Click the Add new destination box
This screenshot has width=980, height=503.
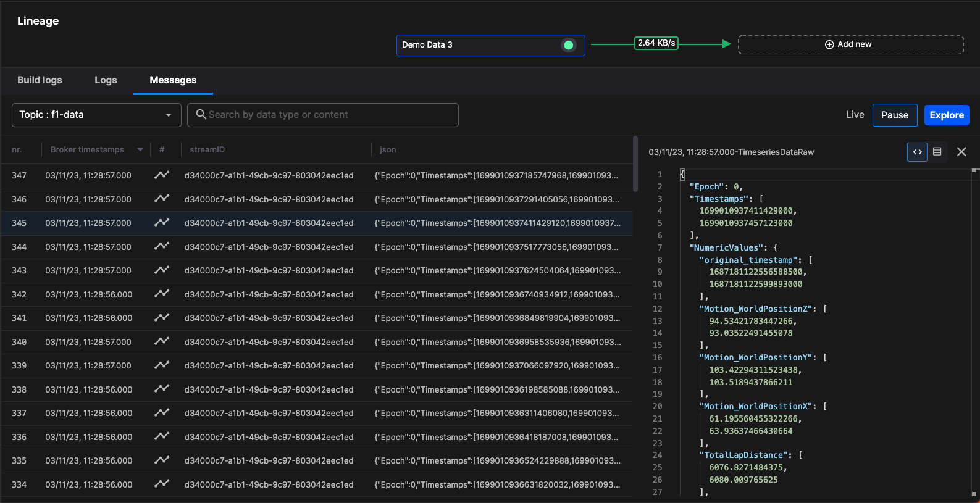tap(851, 44)
